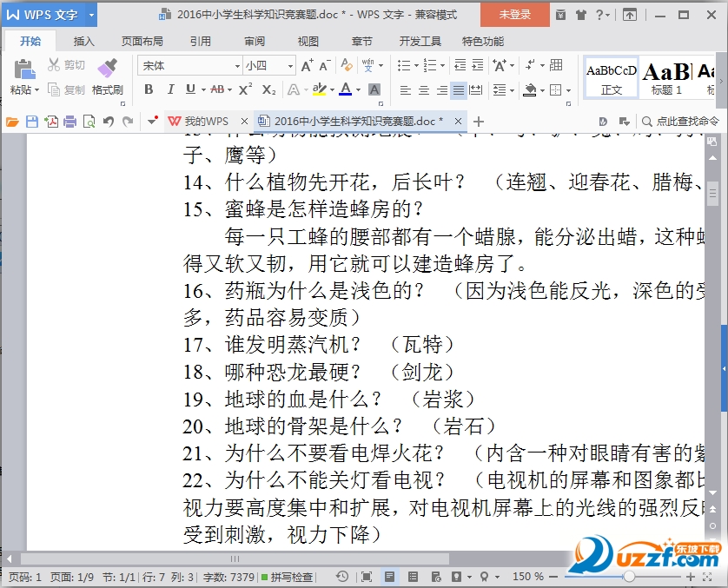Click the skin T-shirt icon in title bar
The height and width of the screenshot is (588, 728).
[x=581, y=15]
